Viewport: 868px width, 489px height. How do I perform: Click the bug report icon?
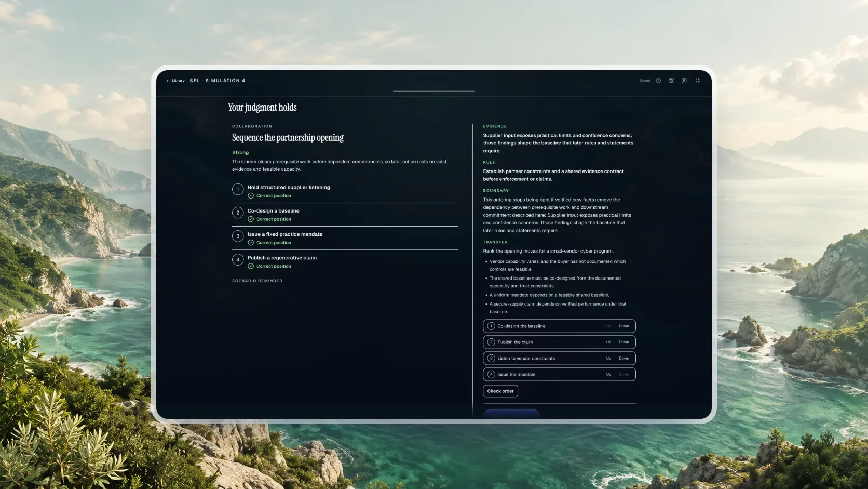point(671,81)
